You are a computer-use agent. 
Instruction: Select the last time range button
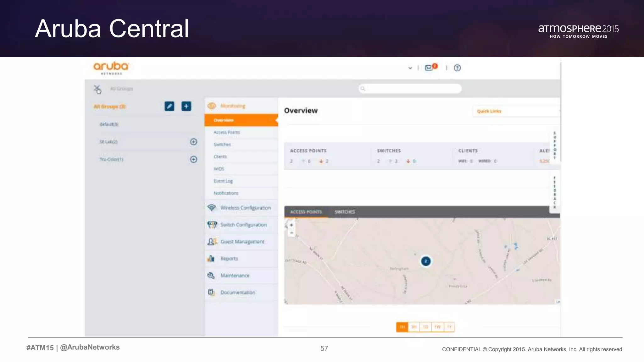[x=449, y=327]
